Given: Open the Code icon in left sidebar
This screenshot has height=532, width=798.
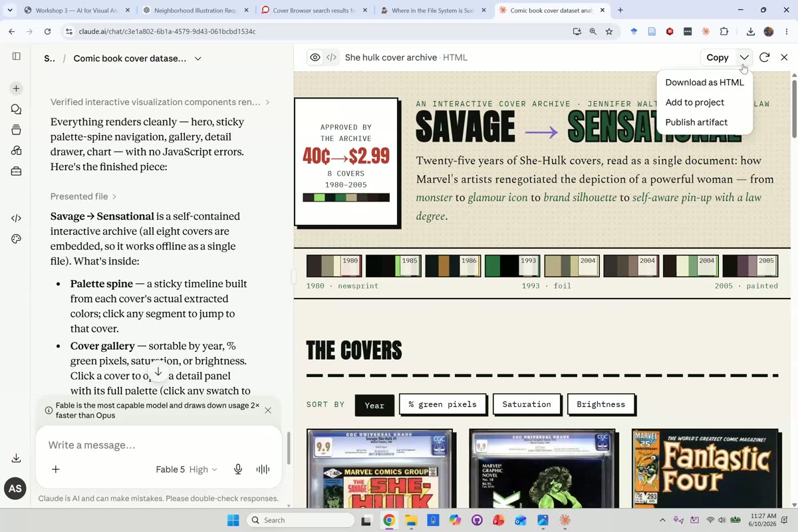Looking at the screenshot, I should coord(17,218).
